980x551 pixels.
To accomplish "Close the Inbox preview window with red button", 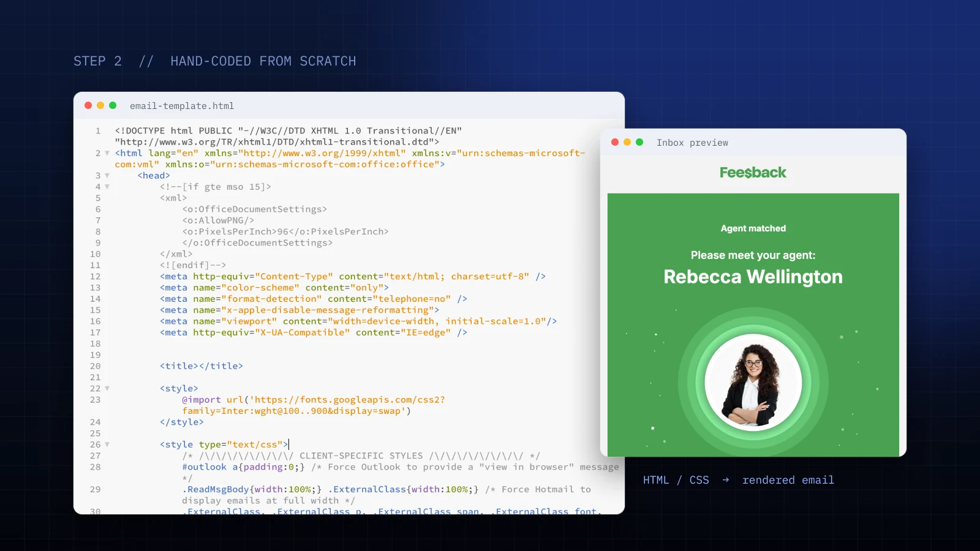I will (x=615, y=142).
